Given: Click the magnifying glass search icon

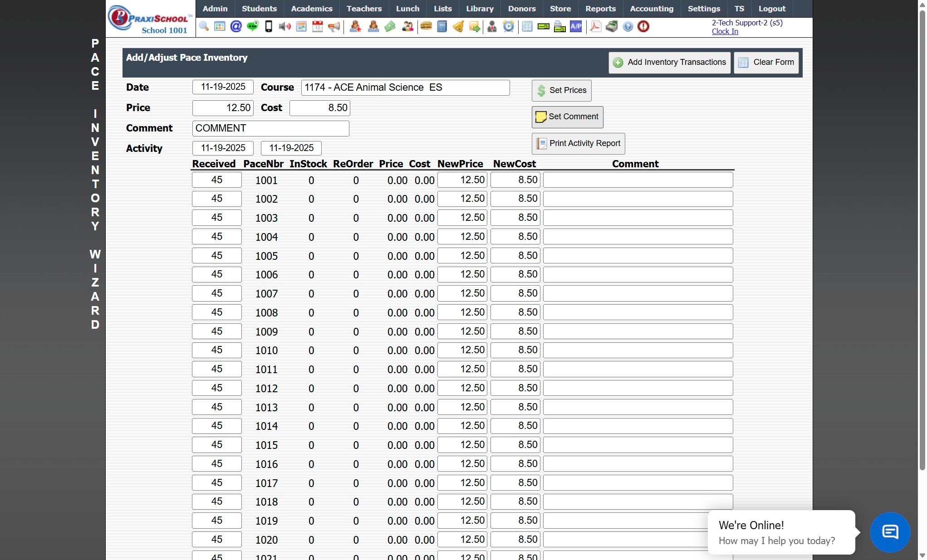Looking at the screenshot, I should click(204, 26).
